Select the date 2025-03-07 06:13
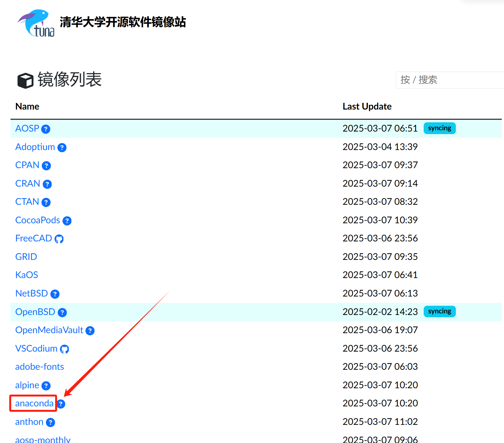This screenshot has width=504, height=443. click(380, 293)
